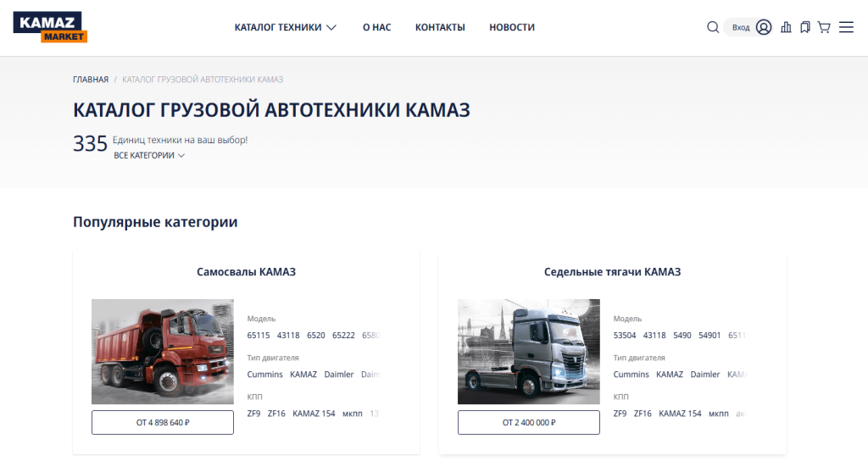Select model 65222 in Самосвалы

(344, 336)
